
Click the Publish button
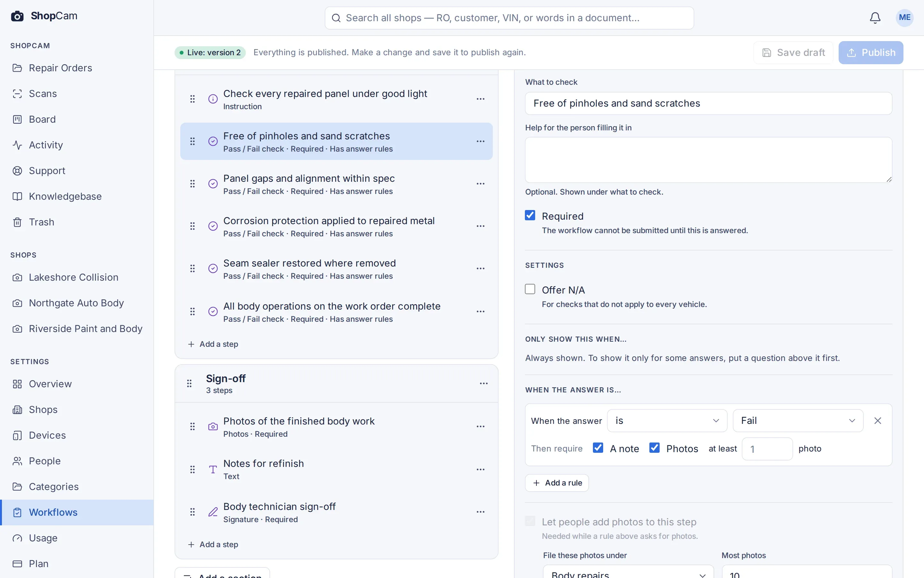tap(870, 53)
